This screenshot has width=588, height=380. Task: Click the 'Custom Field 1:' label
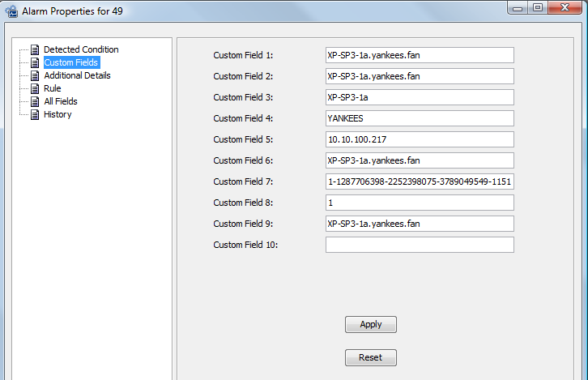click(x=243, y=55)
